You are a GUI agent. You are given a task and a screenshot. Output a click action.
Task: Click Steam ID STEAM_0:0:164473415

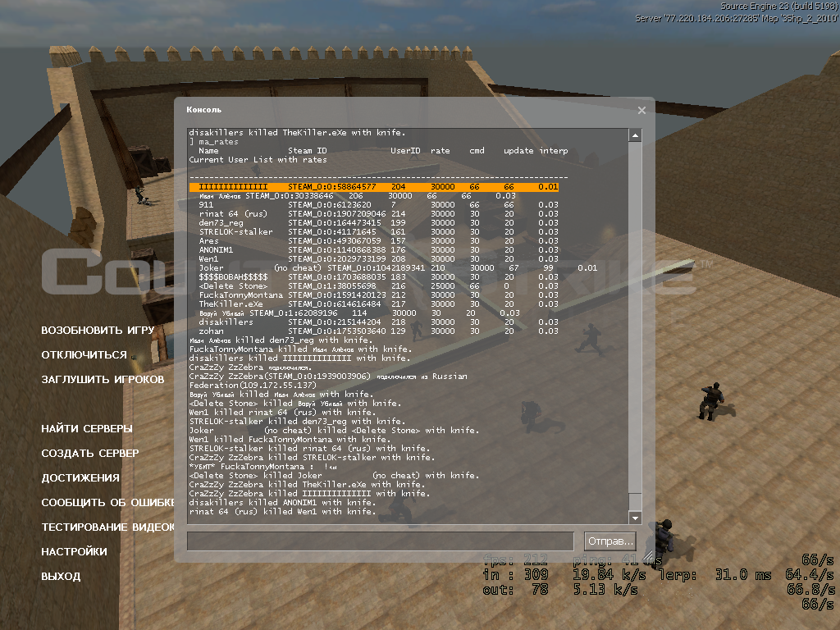(x=335, y=223)
